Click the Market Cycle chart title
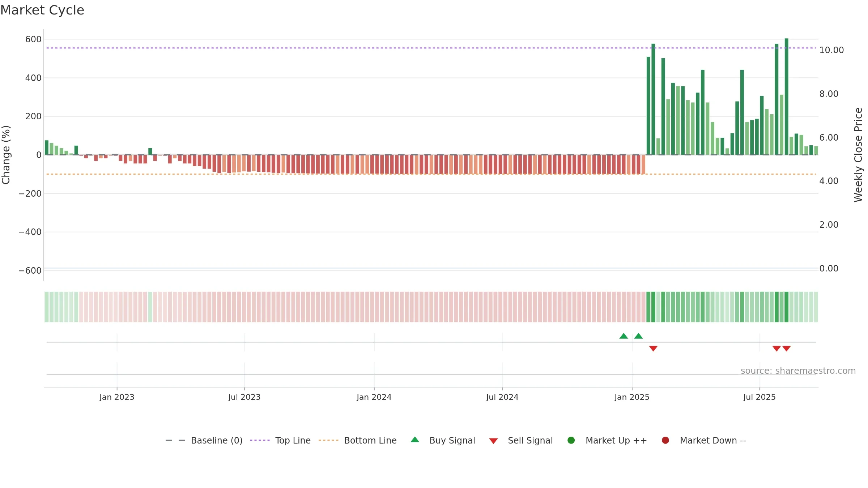The height and width of the screenshot is (488, 868). pyautogui.click(x=42, y=10)
